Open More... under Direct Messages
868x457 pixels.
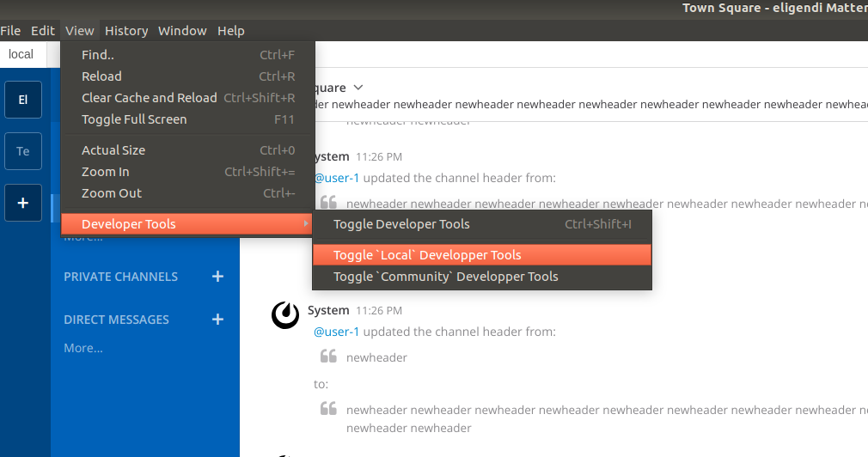pyautogui.click(x=83, y=348)
